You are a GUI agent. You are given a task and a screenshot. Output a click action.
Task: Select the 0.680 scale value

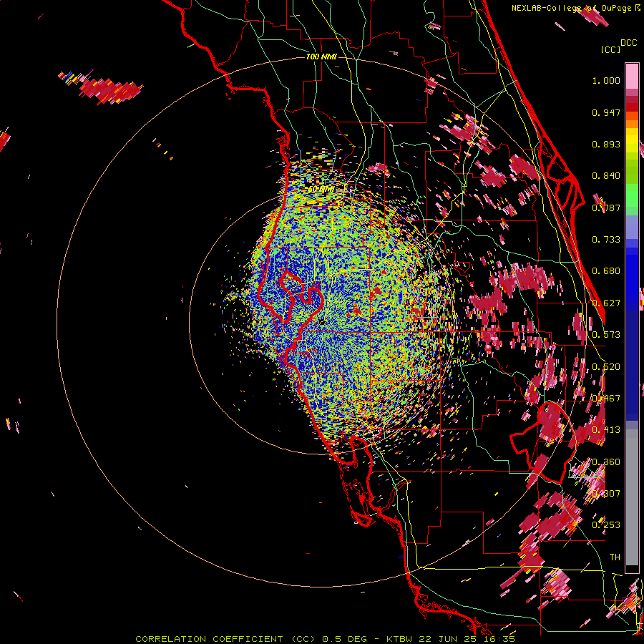tap(606, 271)
